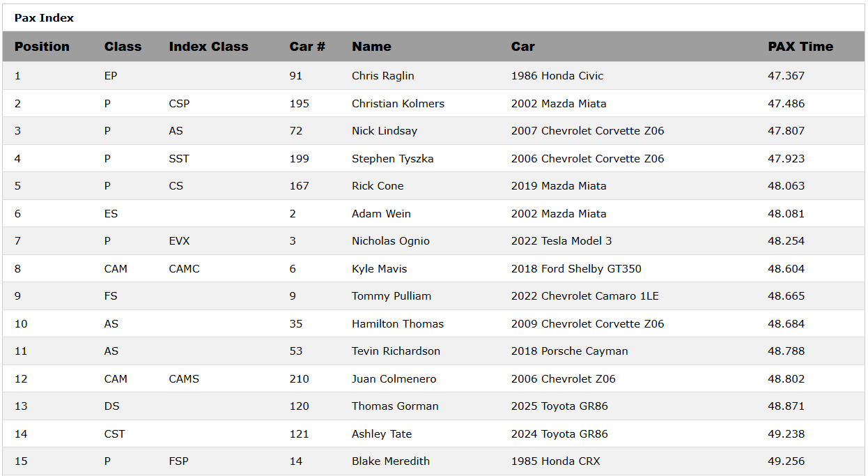Select Chris Raglin's name cell
The image size is (868, 476).
pyautogui.click(x=382, y=76)
